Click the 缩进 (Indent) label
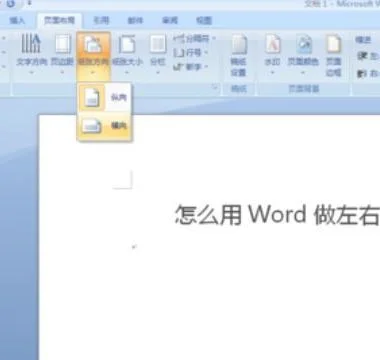Image resolution: width=380 pixels, height=360 pixels. click(363, 40)
